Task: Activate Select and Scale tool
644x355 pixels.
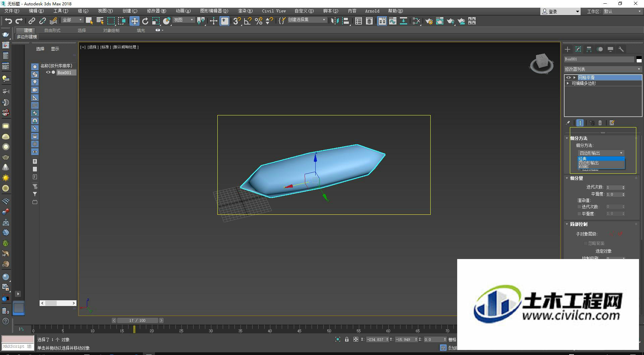Action: [156, 21]
